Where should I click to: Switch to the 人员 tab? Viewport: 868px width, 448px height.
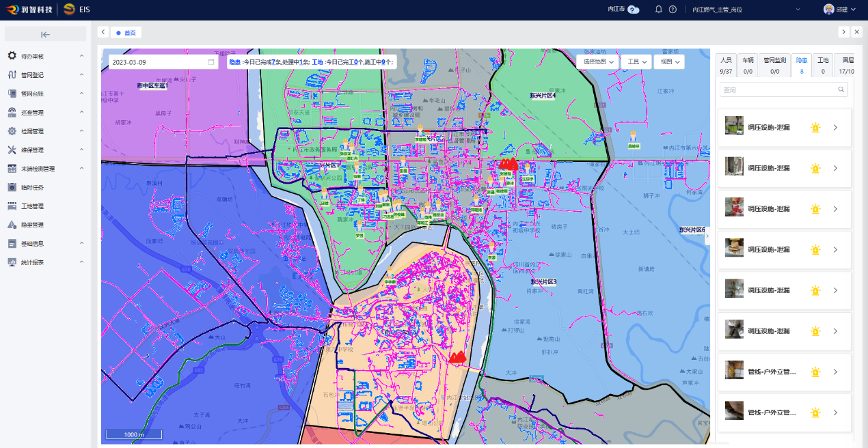point(726,66)
